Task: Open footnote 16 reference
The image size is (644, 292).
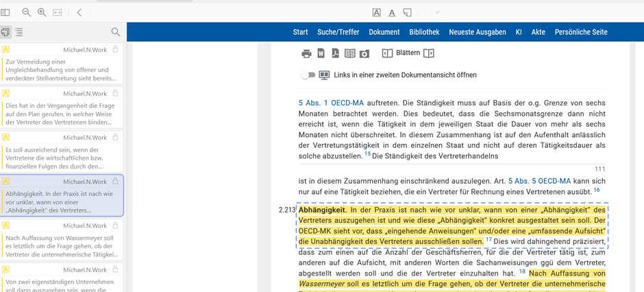Action: pyautogui.click(x=597, y=189)
